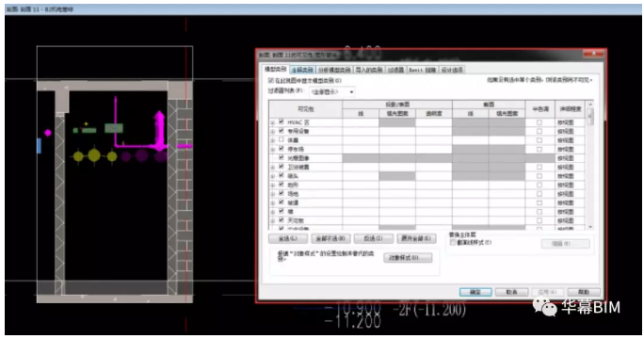Enable visibility for 体量 category
Viewport: 644px width, 339px height.
coord(282,140)
